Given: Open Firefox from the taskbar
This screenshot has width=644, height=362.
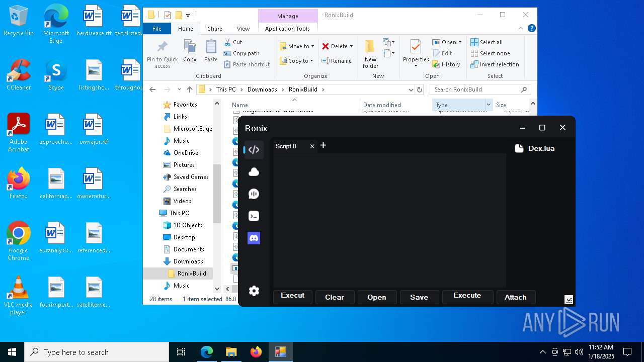Looking at the screenshot, I should pos(256,352).
